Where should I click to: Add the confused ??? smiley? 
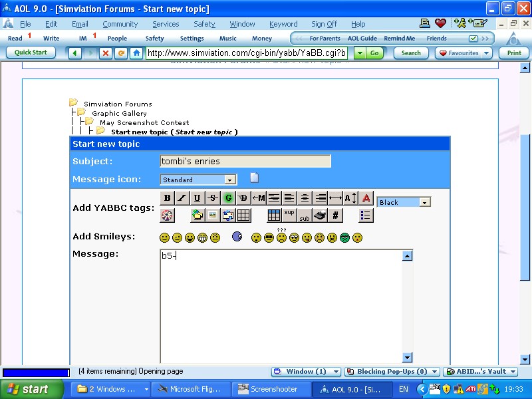[x=281, y=236]
